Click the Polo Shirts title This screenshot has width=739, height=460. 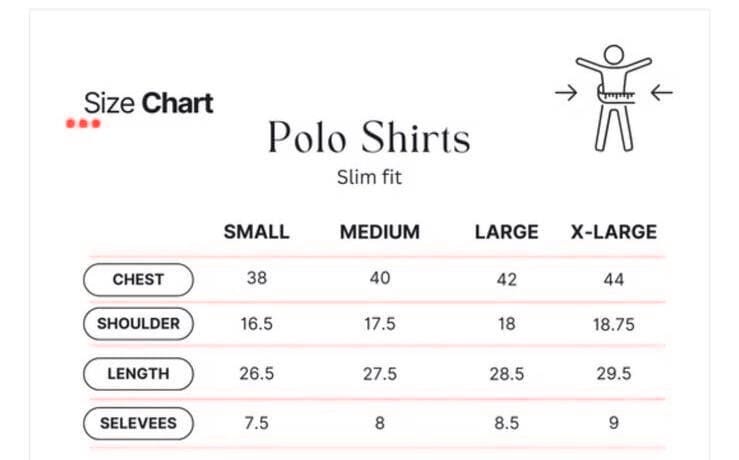[369, 137]
